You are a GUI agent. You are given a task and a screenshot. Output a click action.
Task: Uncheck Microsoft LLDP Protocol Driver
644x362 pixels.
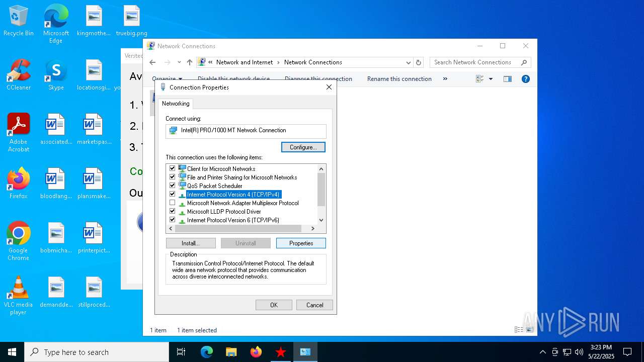173,211
